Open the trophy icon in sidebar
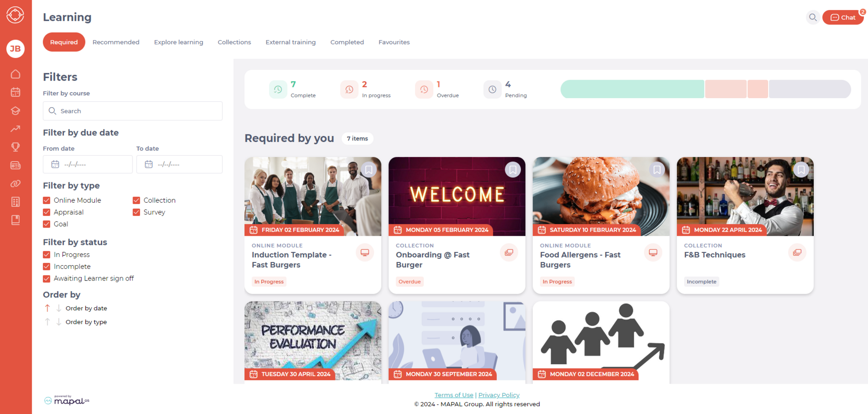The image size is (868, 414). tap(15, 147)
